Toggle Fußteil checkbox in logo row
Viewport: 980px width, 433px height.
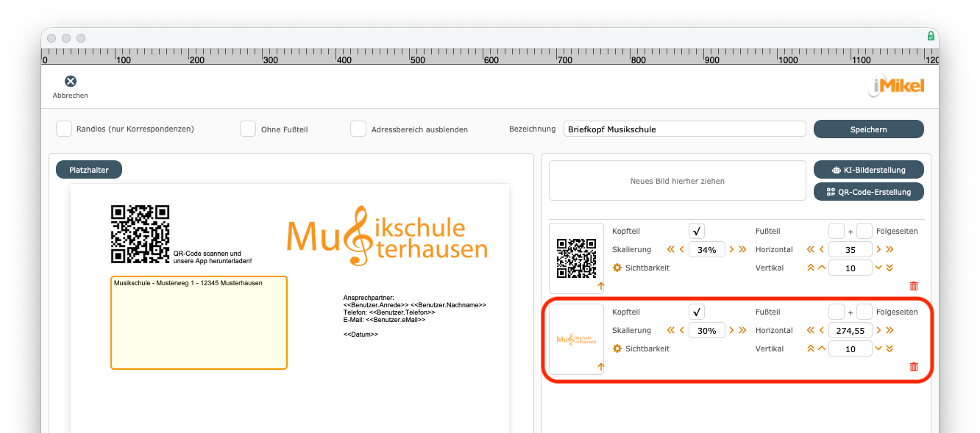coord(837,312)
